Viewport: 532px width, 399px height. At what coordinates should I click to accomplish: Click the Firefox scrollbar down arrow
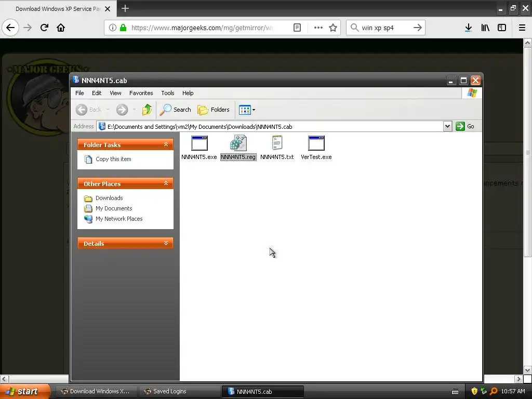pos(528,370)
